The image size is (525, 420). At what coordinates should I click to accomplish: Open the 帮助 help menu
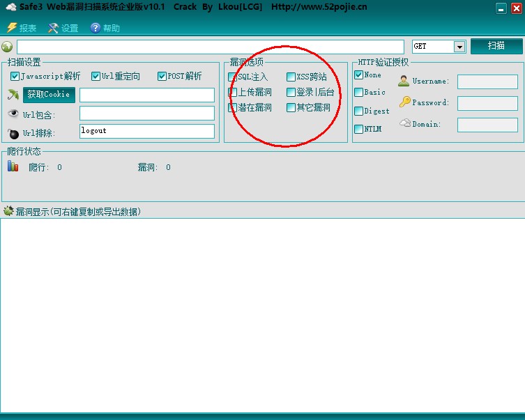[x=105, y=28]
